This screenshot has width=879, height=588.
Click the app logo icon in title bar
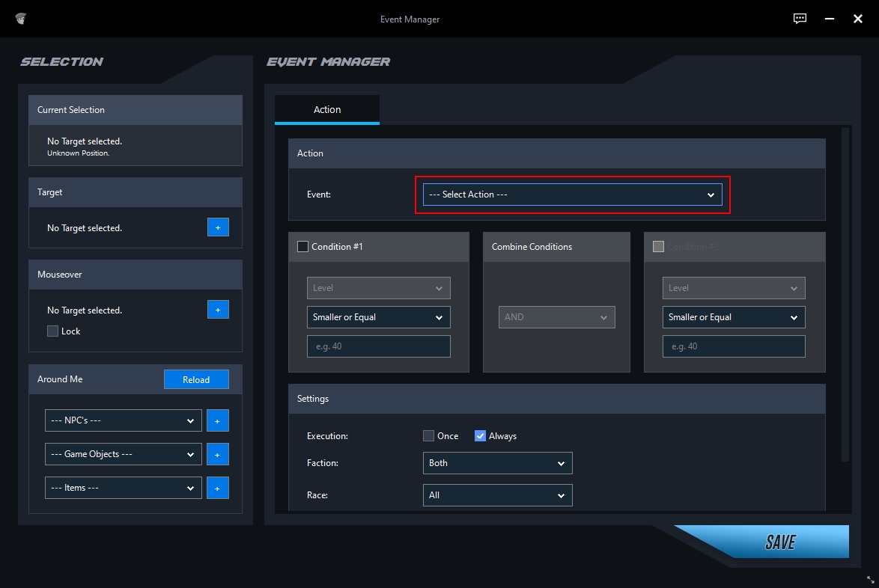[21, 19]
